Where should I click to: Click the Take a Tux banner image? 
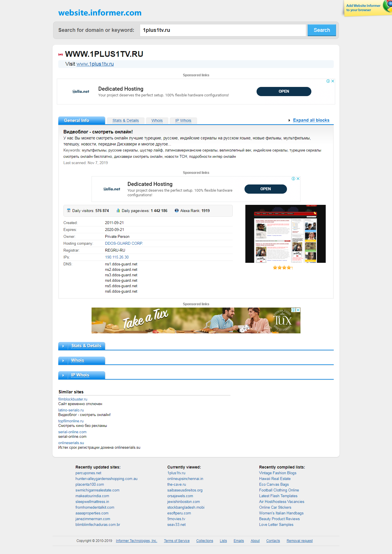point(196,320)
